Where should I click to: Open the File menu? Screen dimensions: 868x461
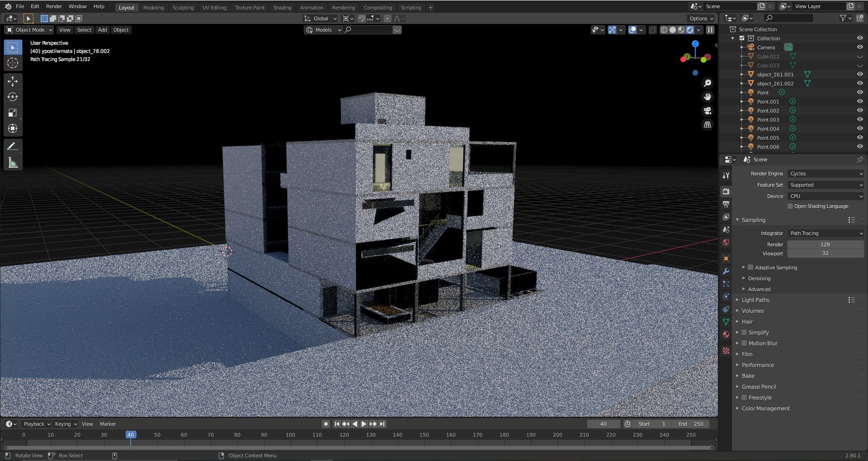pyautogui.click(x=20, y=6)
